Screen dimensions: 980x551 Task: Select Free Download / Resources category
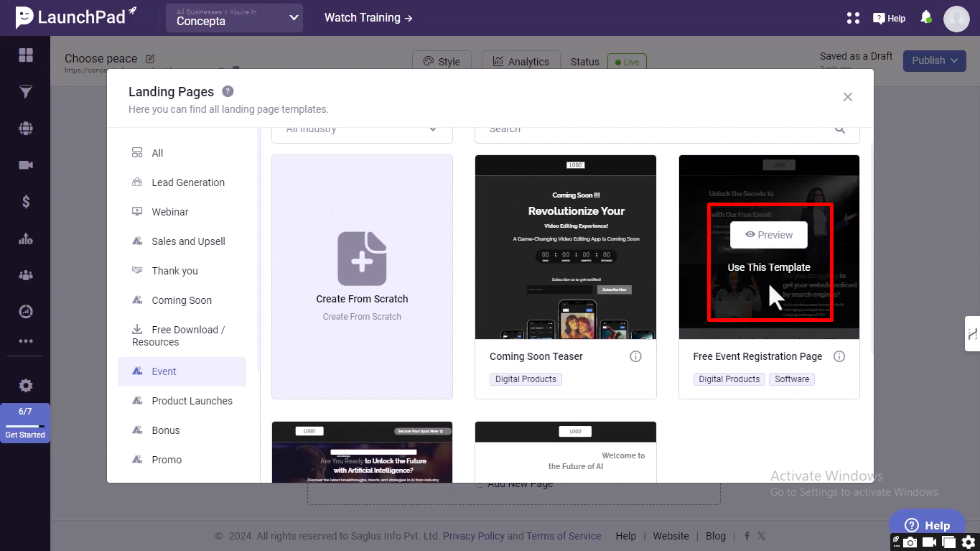point(182,335)
